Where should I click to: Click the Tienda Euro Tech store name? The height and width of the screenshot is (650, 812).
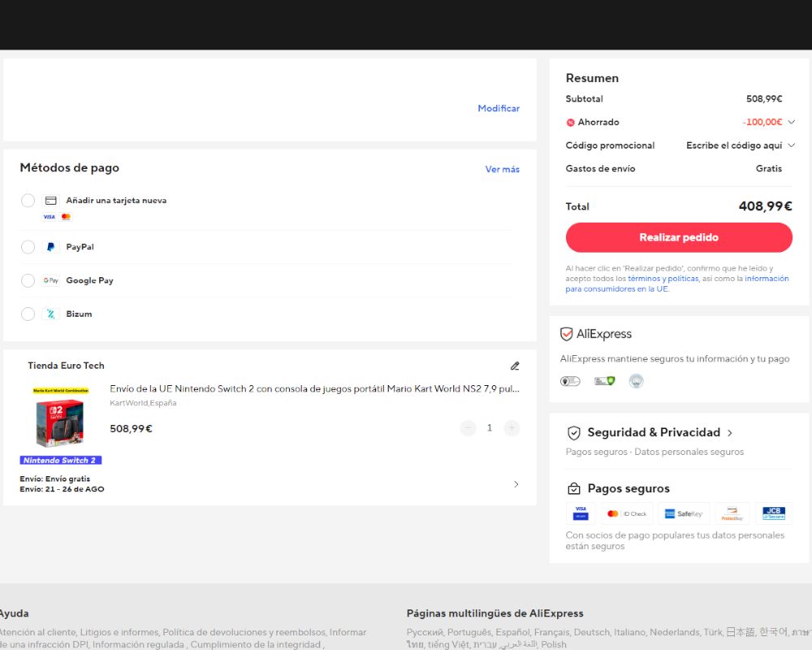pos(66,366)
